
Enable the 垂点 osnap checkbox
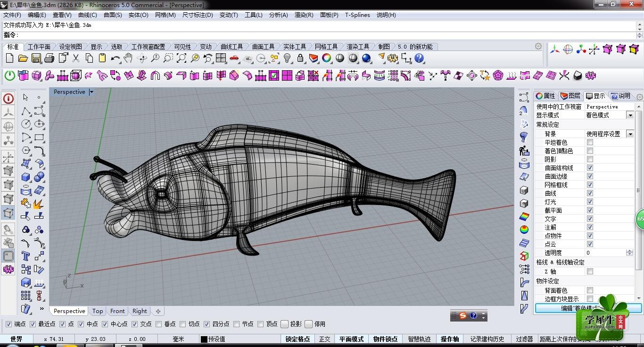click(x=159, y=324)
